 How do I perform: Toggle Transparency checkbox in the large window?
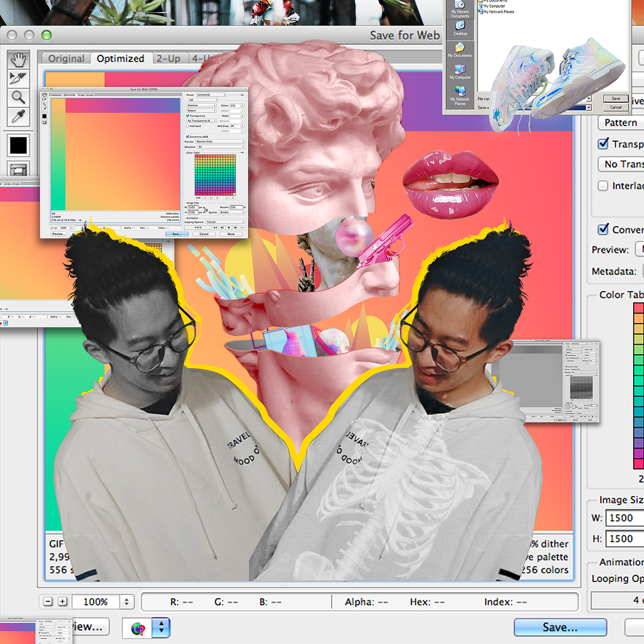(603, 144)
